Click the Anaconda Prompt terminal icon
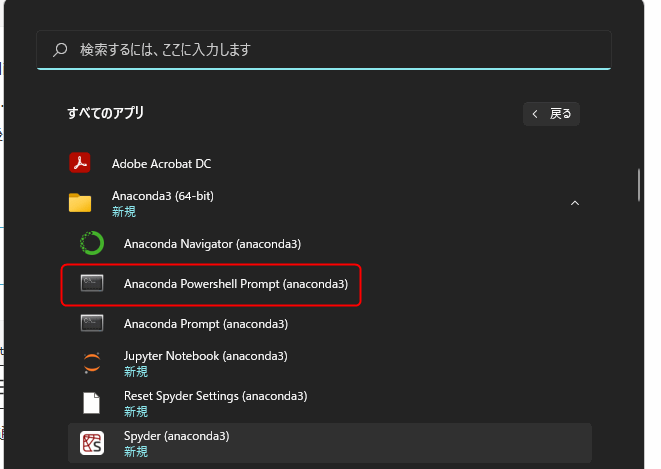The height and width of the screenshot is (469, 661). pos(92,323)
